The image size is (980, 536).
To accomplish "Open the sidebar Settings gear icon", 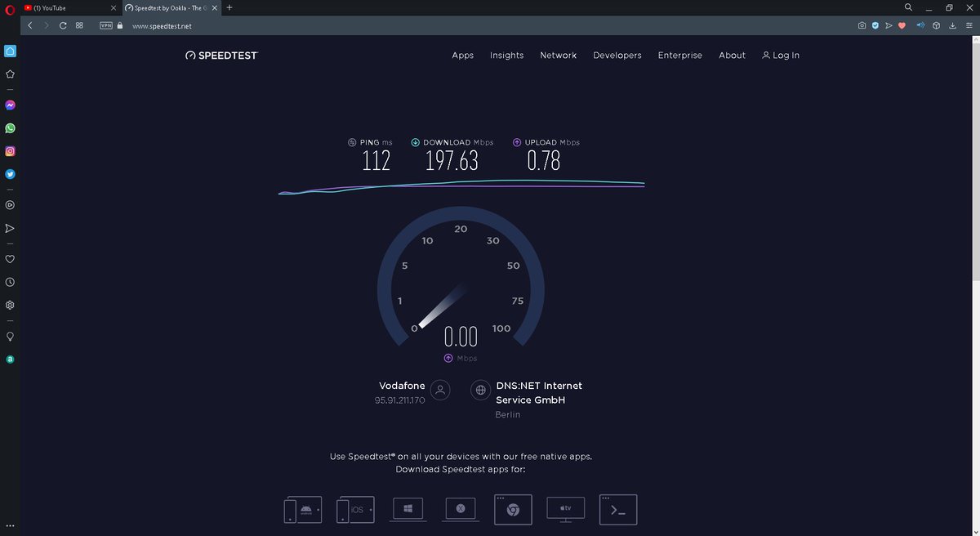I will 11,305.
